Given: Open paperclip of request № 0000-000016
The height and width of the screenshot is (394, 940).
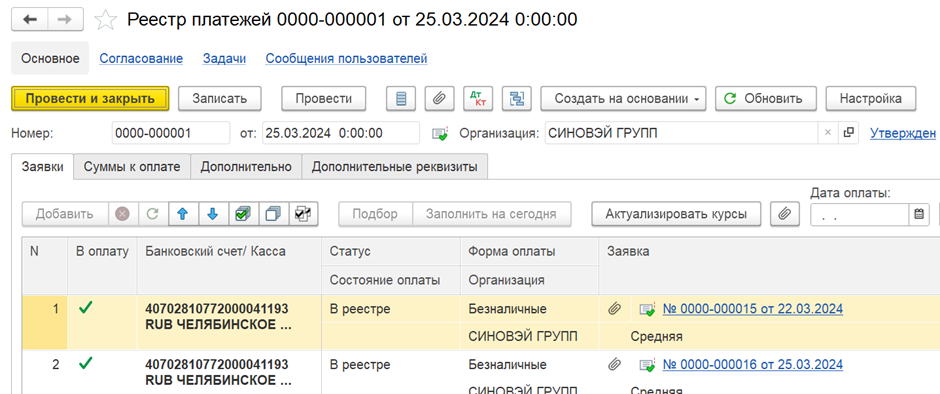Looking at the screenshot, I should click(x=614, y=365).
